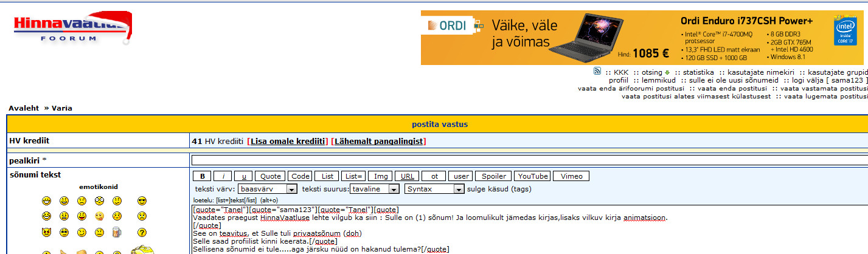Open 'vaata postitusi alates viimasest külastusest'
Viewport: 868px width, 254px height.
(x=696, y=96)
